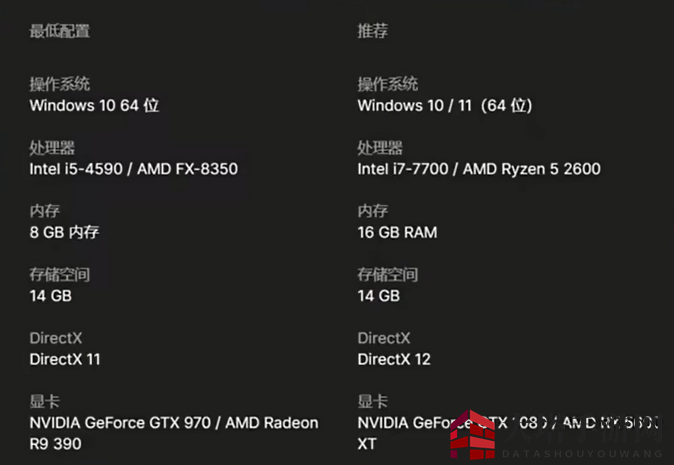Select the DirectX 11 value
The height and width of the screenshot is (465, 674).
pos(64,359)
